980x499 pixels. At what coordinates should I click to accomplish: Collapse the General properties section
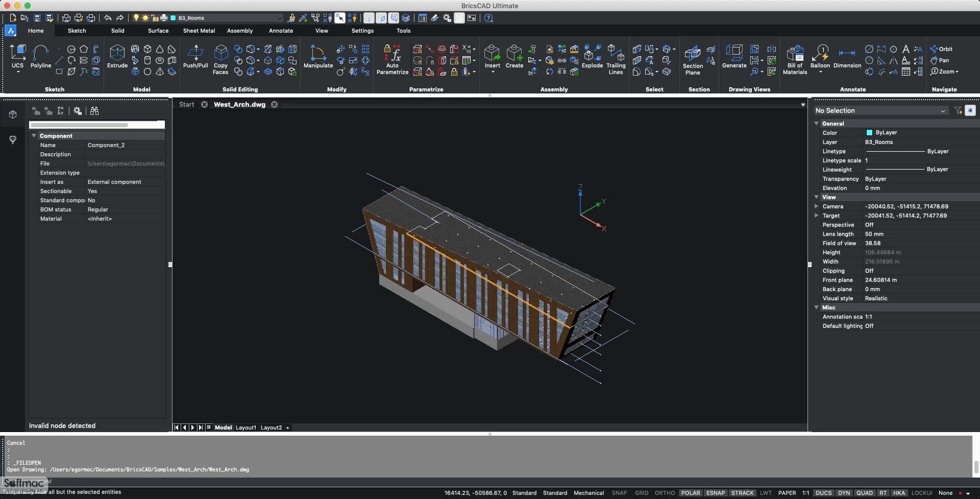pyautogui.click(x=817, y=124)
